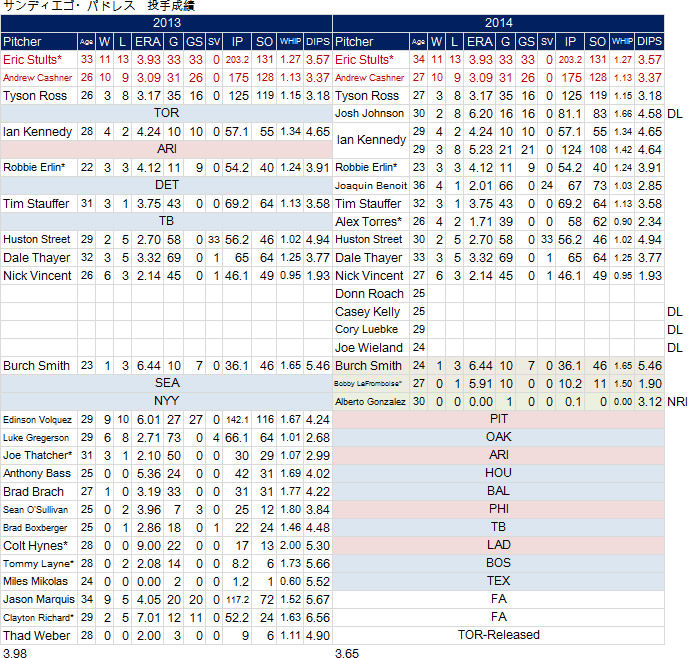Viewport: 688px width, 658px height.
Task: Select Josh Johnson's 6.20 ERA value
Action: 480,114
